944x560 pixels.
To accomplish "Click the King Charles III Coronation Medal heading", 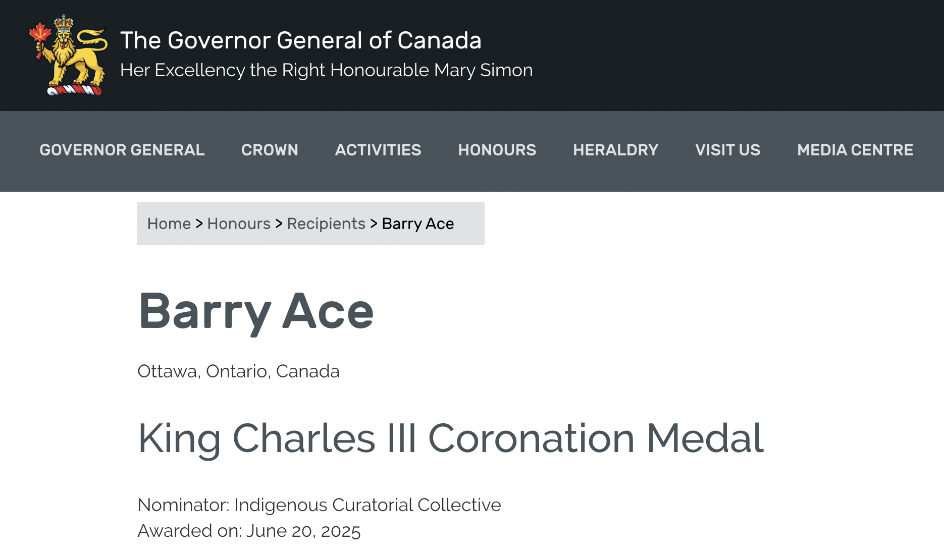I will tap(451, 438).
